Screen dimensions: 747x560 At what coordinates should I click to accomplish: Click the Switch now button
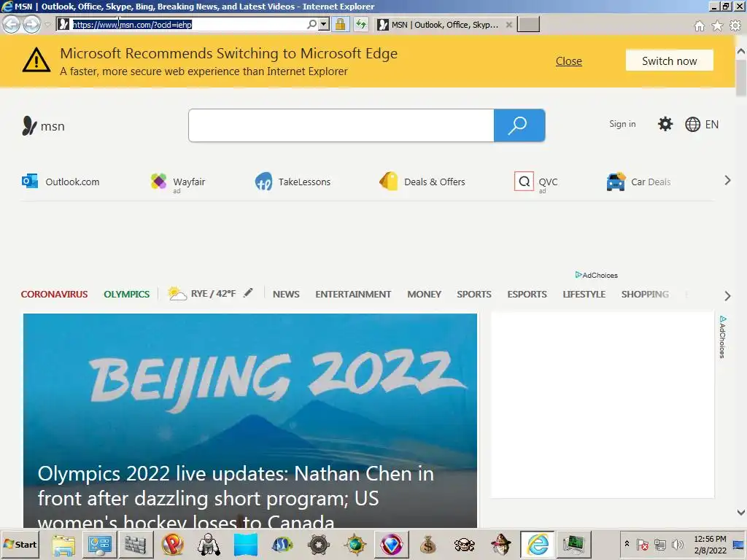coord(670,61)
